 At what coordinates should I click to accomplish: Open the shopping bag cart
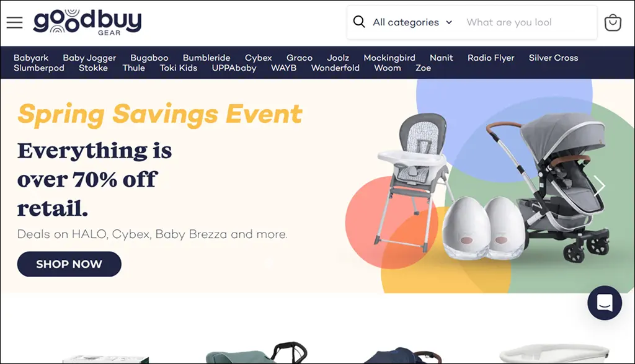tap(612, 23)
